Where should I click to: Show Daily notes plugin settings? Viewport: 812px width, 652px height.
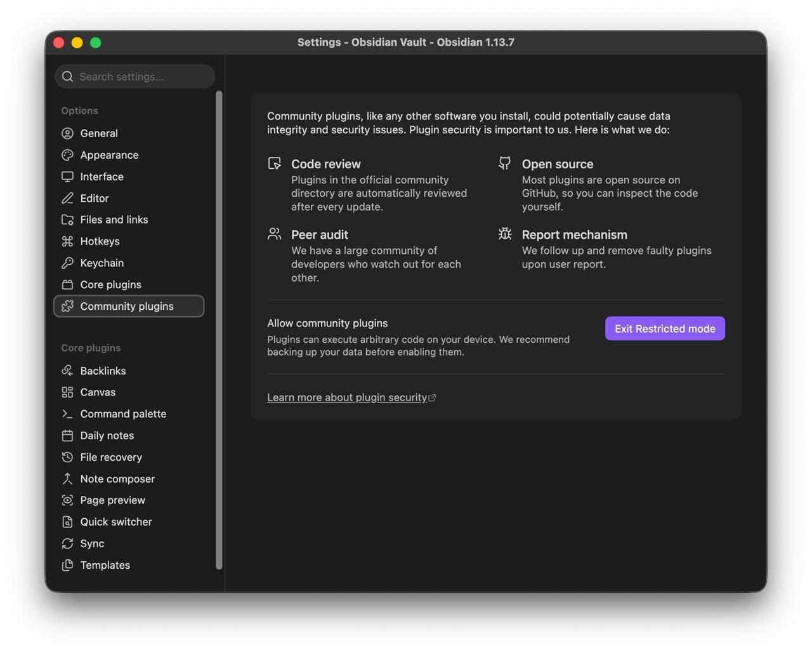[129, 436]
